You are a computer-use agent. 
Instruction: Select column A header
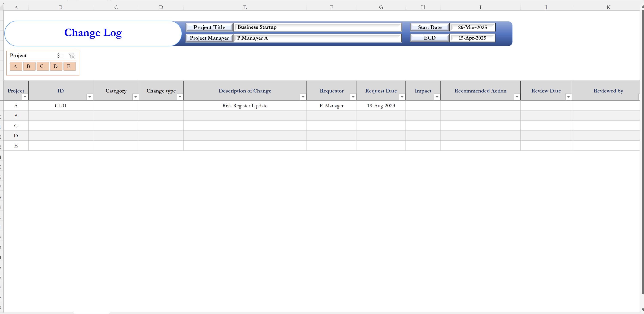pyautogui.click(x=16, y=7)
